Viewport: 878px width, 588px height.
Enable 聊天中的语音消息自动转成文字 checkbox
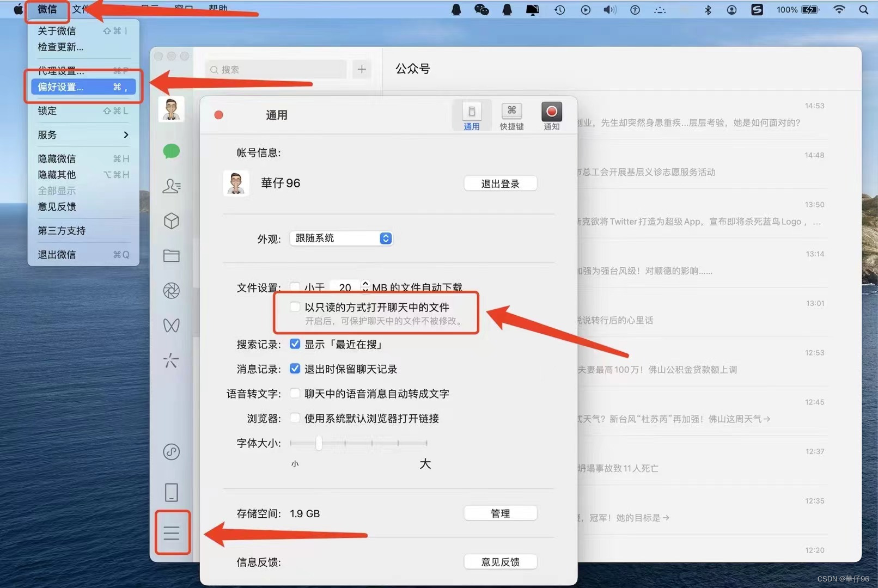(295, 393)
